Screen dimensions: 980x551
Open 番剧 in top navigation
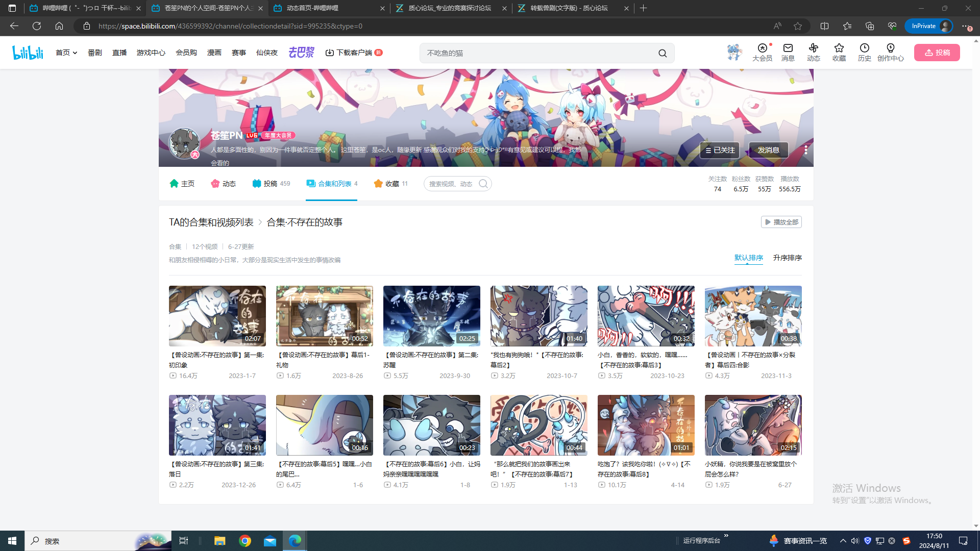95,53
